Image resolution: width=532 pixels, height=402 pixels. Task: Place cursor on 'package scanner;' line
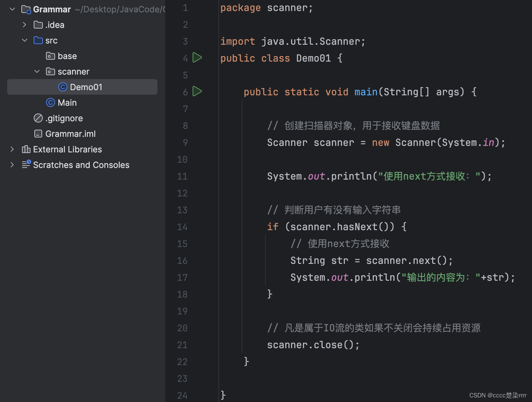pos(267,8)
